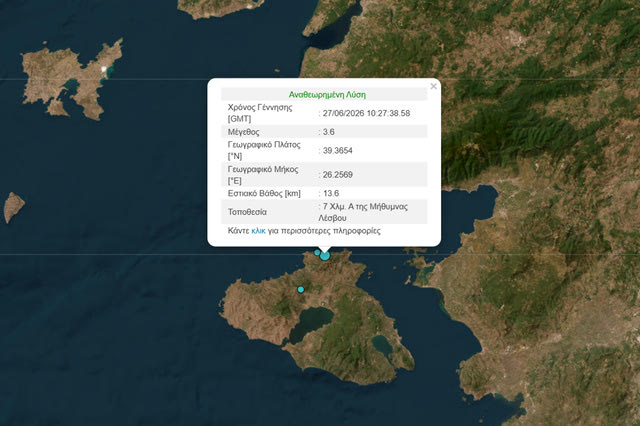Select the earthquake marker in central Lesvos

click(301, 289)
